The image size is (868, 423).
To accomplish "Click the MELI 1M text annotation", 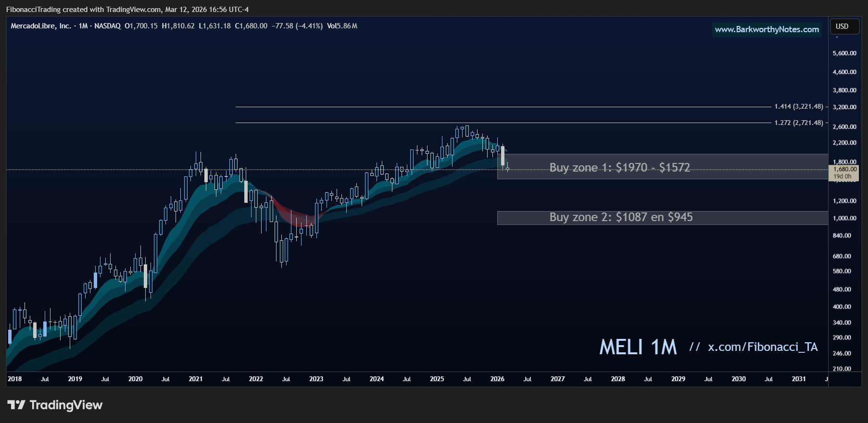I will [x=638, y=347].
